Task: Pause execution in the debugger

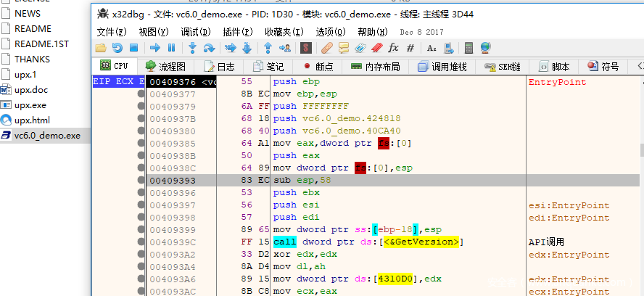Action: coord(172,48)
